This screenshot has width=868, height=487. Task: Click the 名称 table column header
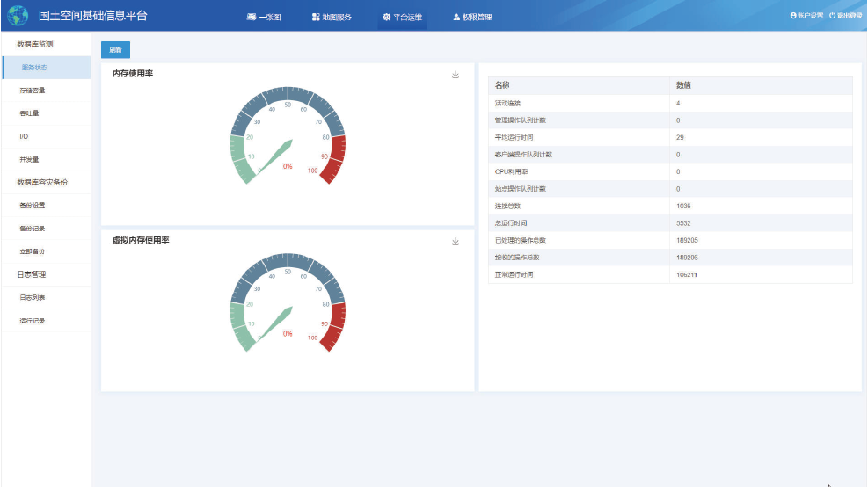tap(502, 85)
